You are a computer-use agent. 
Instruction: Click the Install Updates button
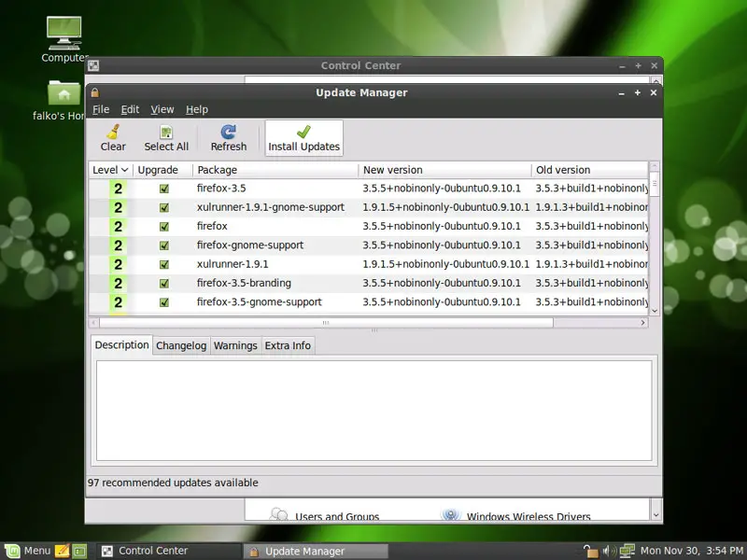pos(304,138)
